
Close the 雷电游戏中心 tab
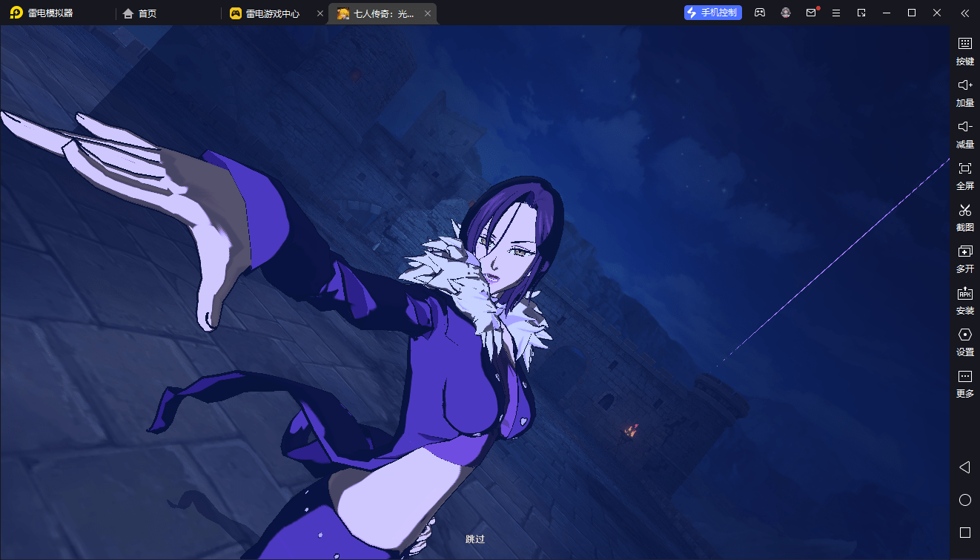[x=320, y=13]
